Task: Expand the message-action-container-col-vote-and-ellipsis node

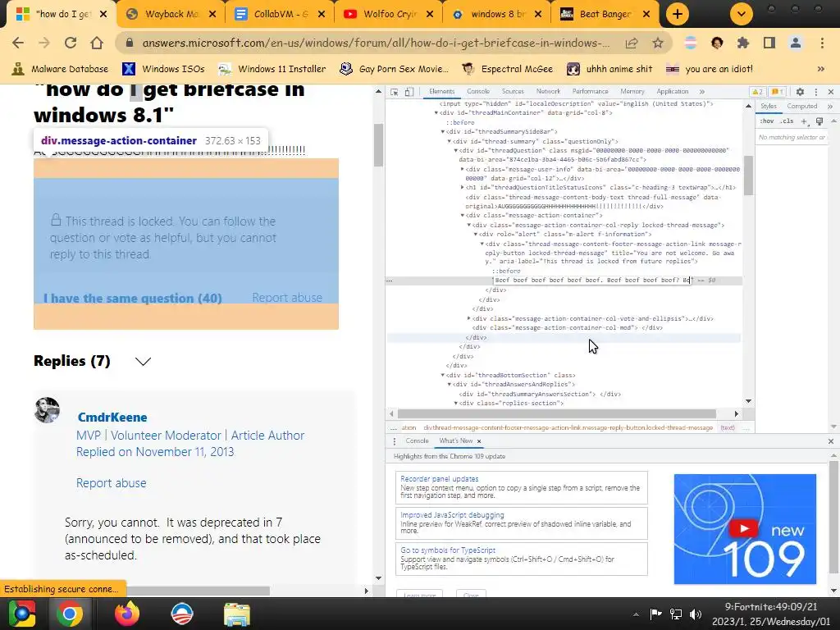Action: coord(468,318)
